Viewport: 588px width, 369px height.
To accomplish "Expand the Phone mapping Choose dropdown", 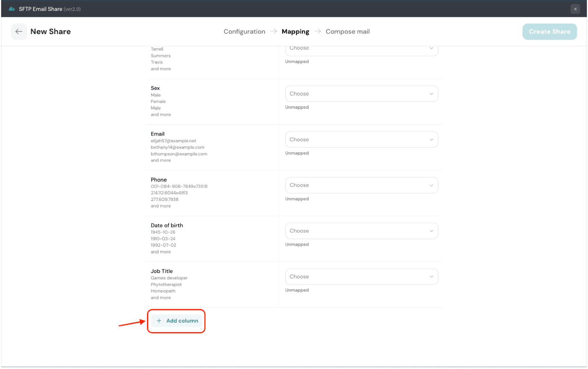I will [356, 185].
